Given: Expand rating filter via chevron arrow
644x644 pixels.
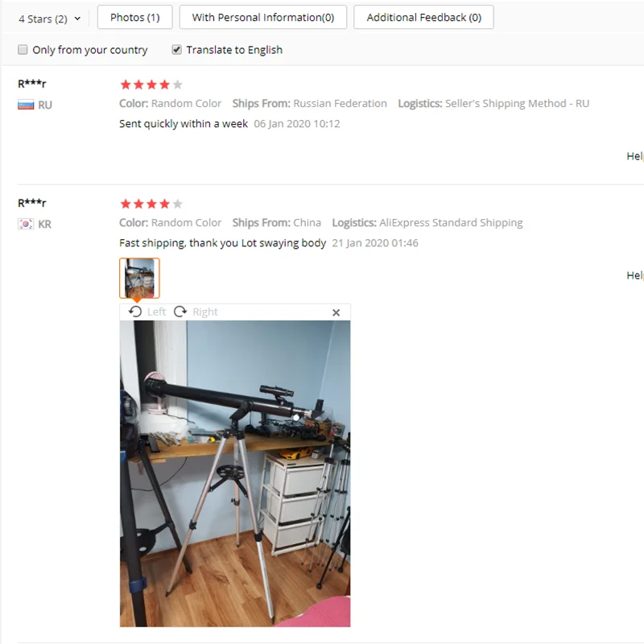Looking at the screenshot, I should [77, 19].
